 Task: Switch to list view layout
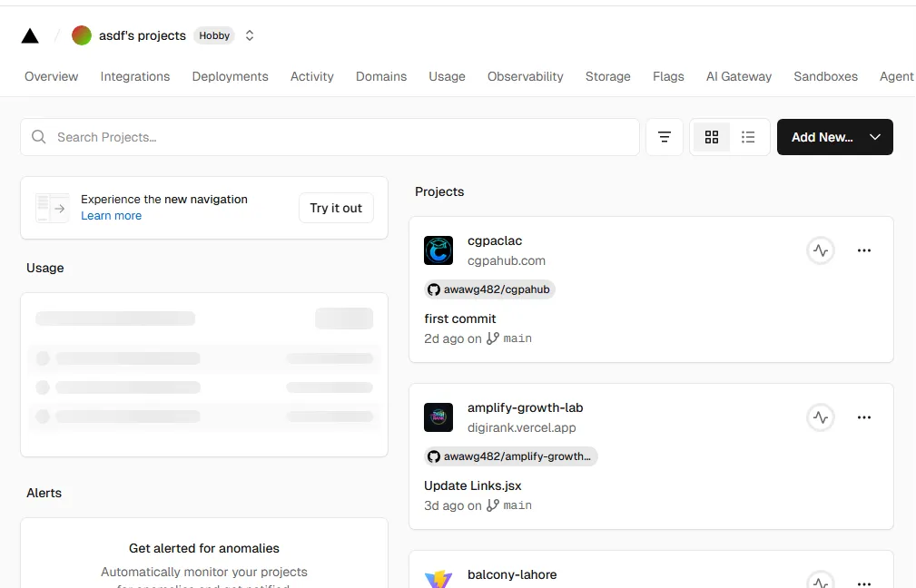tap(748, 137)
